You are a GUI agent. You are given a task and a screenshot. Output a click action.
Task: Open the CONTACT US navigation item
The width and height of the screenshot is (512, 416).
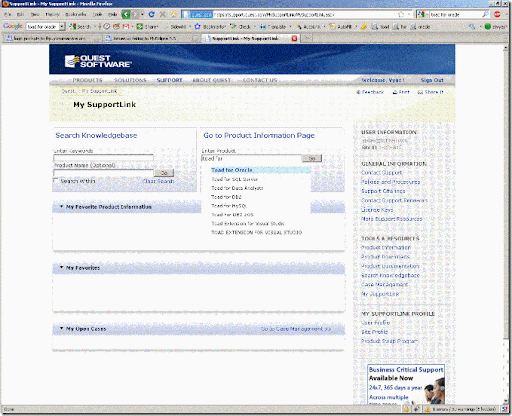260,80
